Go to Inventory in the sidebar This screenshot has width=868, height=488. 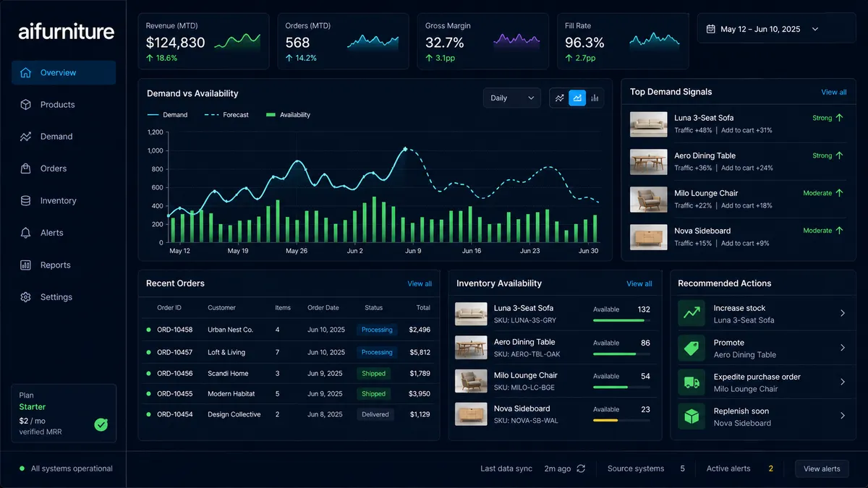64,201
